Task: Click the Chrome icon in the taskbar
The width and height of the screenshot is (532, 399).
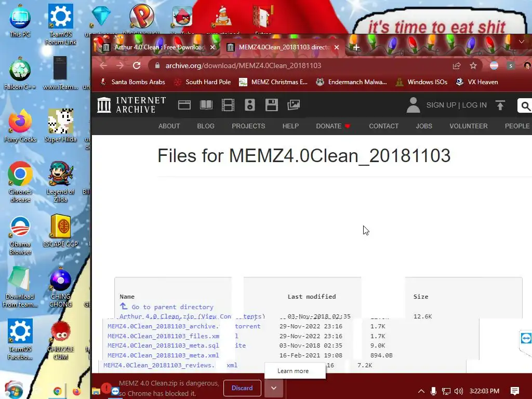Action: (57, 391)
